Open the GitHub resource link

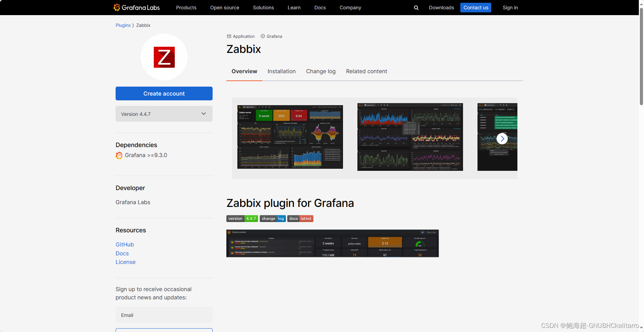coord(125,244)
